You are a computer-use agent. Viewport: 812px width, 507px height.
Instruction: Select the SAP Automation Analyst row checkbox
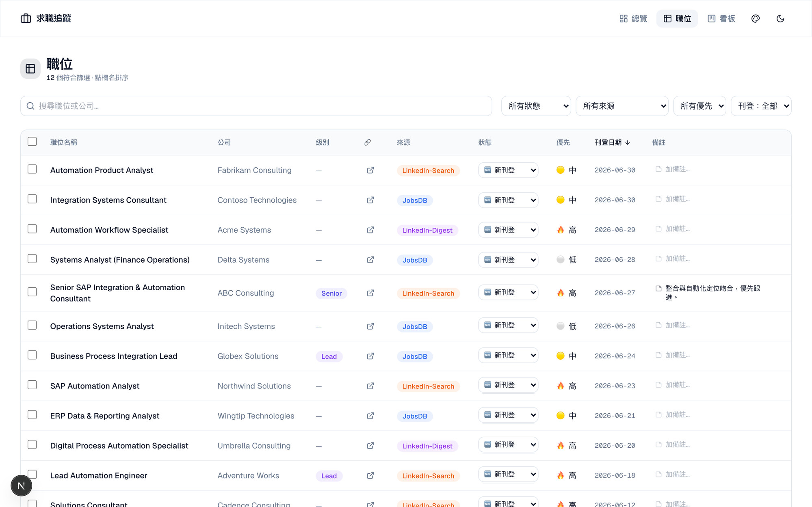pyautogui.click(x=32, y=385)
